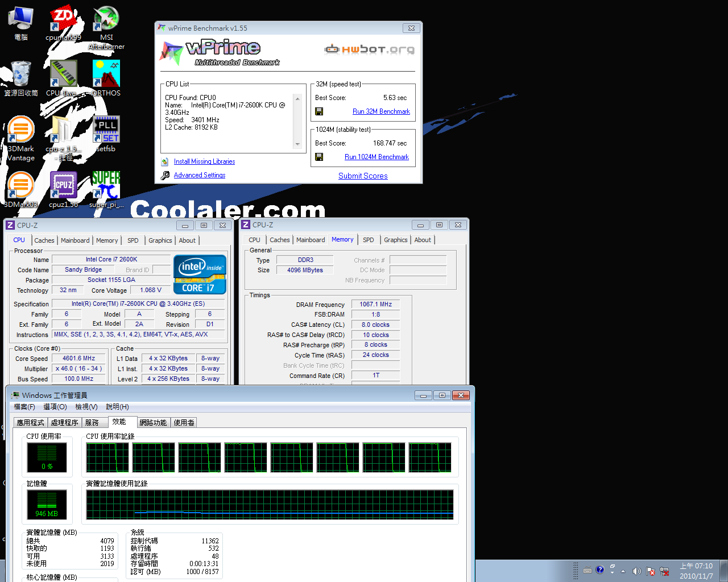Launch the cpuz1.56 desktop shortcut
728x582 pixels.
(63, 190)
